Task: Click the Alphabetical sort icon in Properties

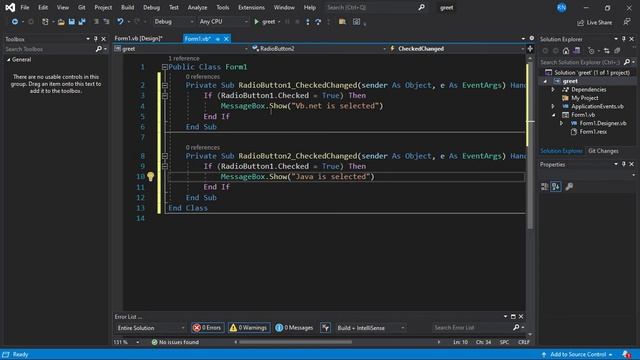Action: point(556,187)
